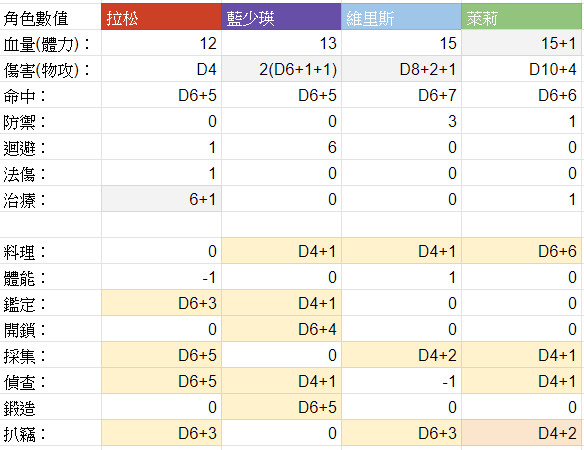The image size is (584, 450).
Task: Click 藍少瑛's damage cell 2(D6+1+1)
Action: click(x=281, y=69)
